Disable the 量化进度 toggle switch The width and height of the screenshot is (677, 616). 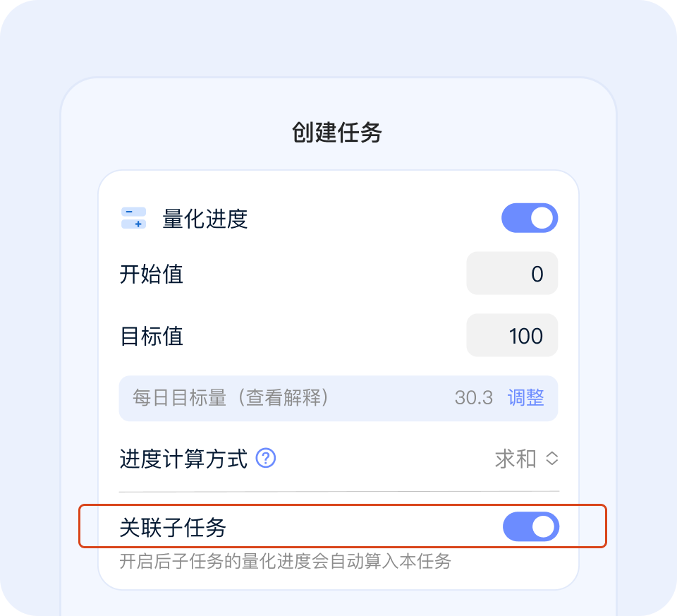(x=530, y=218)
